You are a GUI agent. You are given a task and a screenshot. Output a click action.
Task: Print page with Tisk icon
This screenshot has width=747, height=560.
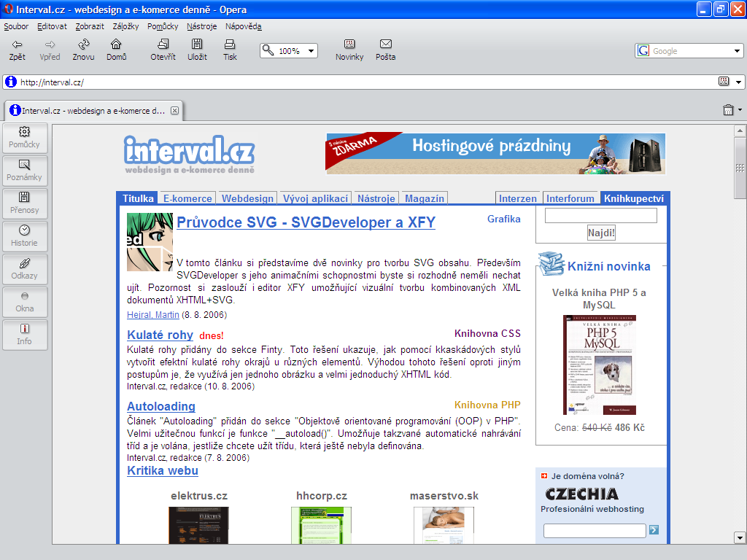coord(230,50)
